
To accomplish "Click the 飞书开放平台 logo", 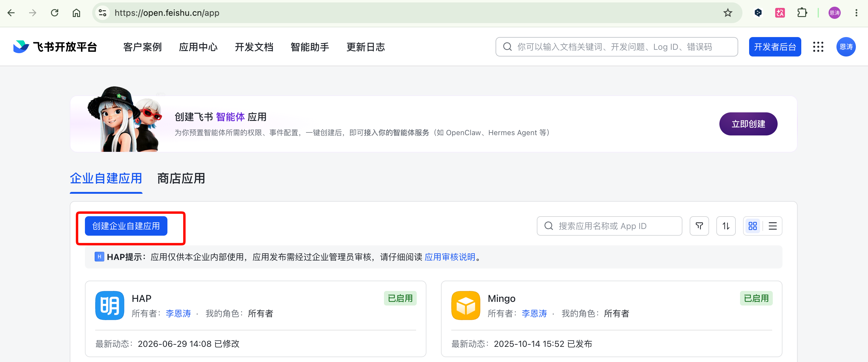I will 55,47.
